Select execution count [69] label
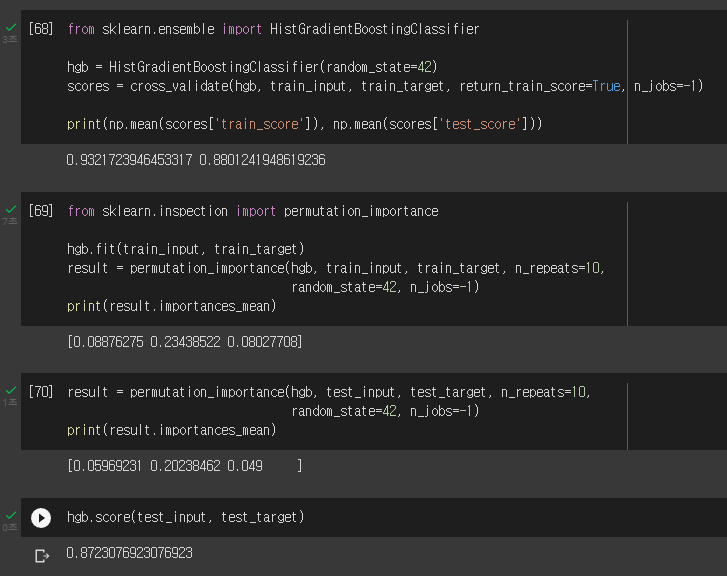727x576 pixels. tap(41, 211)
